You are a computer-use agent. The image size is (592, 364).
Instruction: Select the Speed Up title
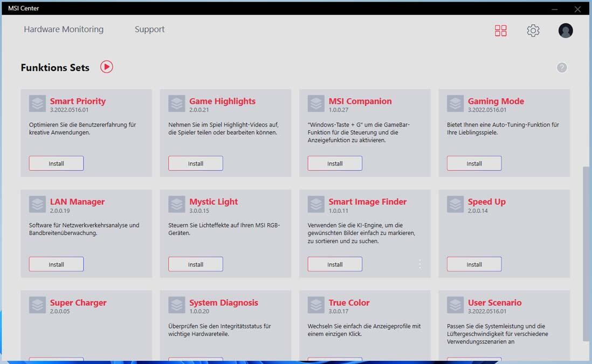click(x=487, y=202)
